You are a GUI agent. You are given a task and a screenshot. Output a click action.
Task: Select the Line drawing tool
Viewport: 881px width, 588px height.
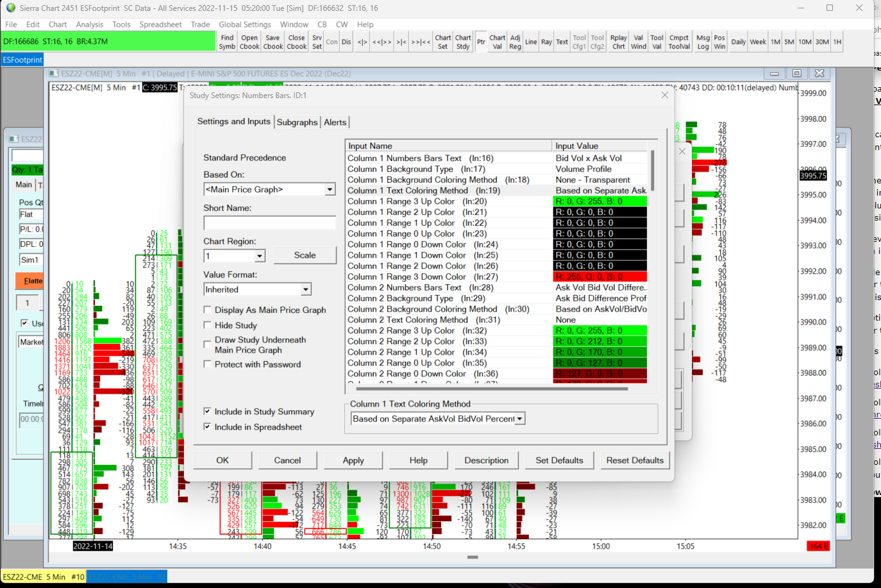coord(531,42)
